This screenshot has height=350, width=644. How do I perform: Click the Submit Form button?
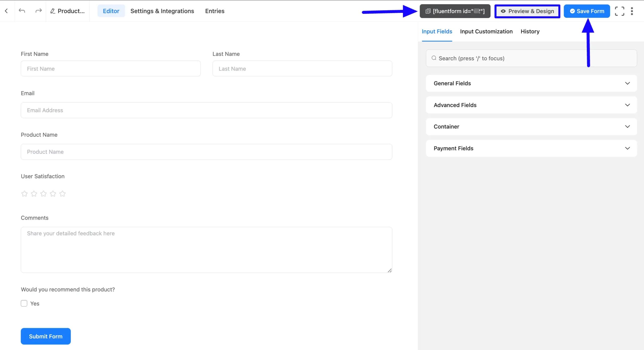pos(46,336)
